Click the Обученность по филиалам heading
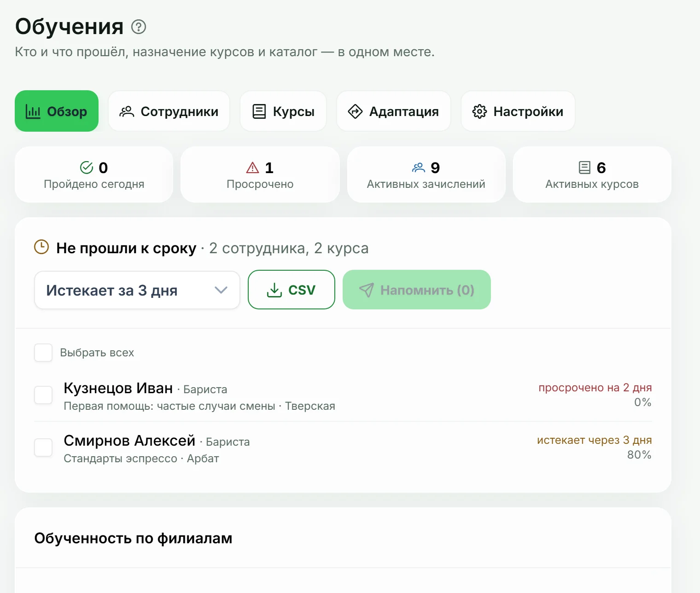The height and width of the screenshot is (593, 700). pyautogui.click(x=133, y=538)
